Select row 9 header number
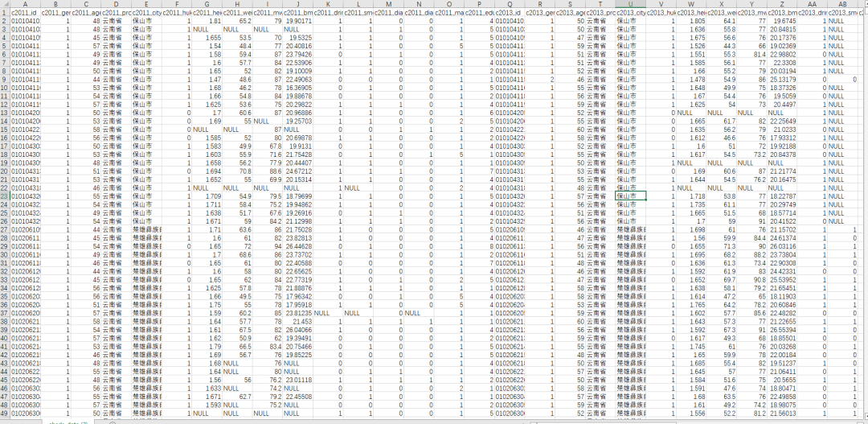This screenshot has height=424, width=868. point(5,79)
